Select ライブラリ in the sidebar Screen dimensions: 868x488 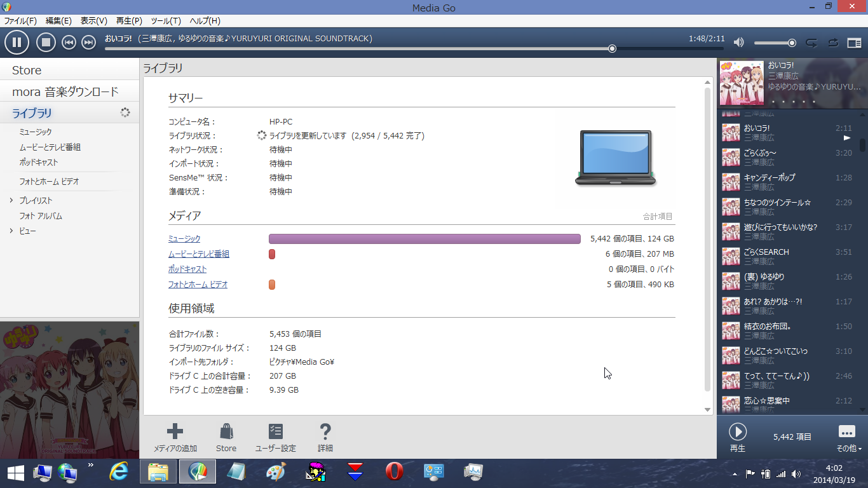[x=69, y=113]
